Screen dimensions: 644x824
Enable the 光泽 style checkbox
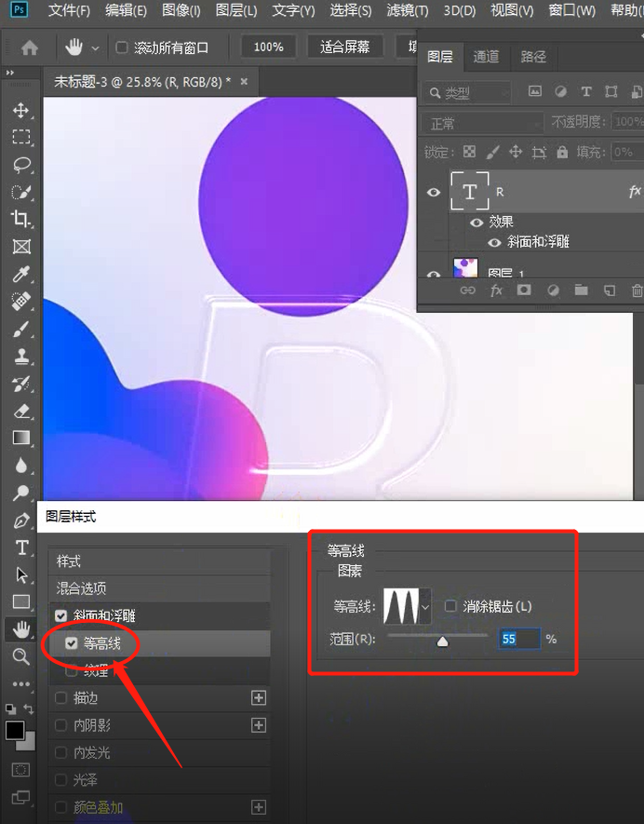tap(60, 780)
